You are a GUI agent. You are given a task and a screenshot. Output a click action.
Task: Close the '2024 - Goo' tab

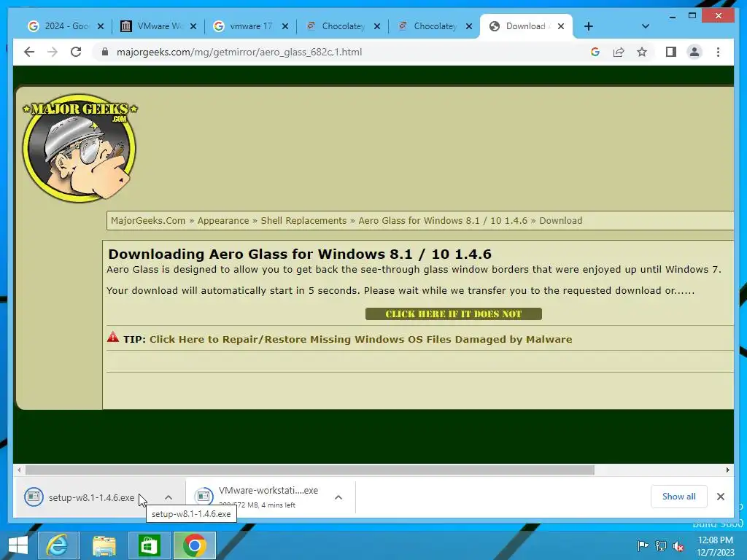101,26
